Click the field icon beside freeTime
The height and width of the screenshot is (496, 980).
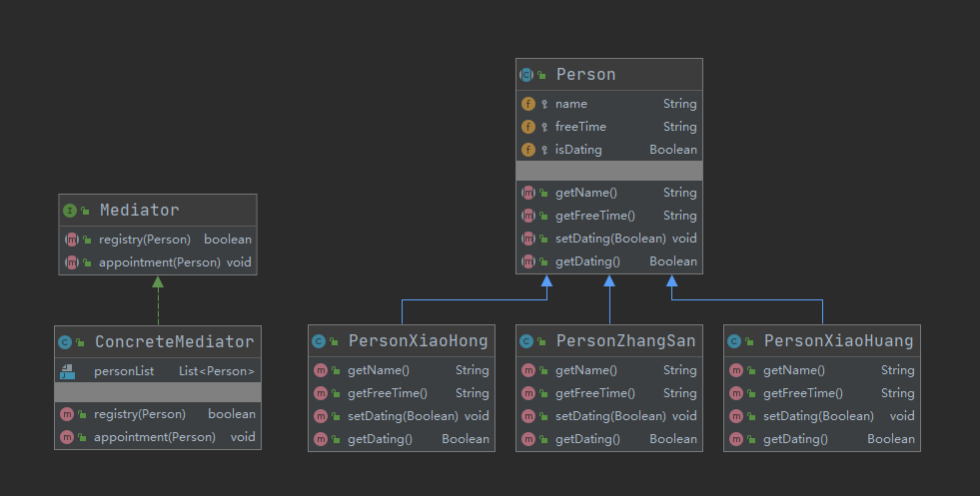528,127
